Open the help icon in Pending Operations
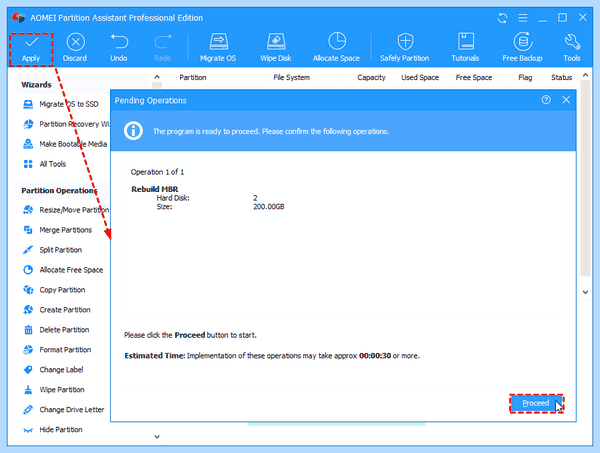Screen dimensions: 600x453 point(546,100)
